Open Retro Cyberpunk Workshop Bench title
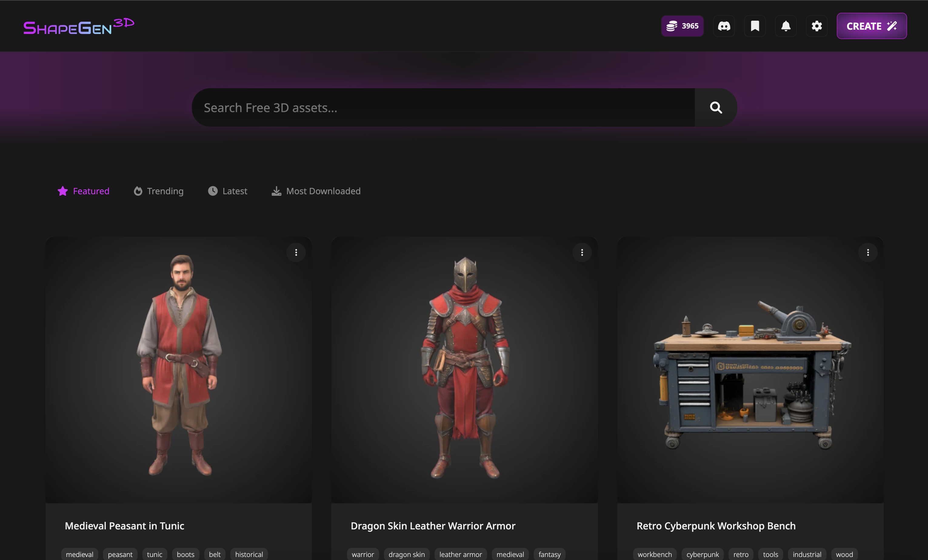 point(716,526)
